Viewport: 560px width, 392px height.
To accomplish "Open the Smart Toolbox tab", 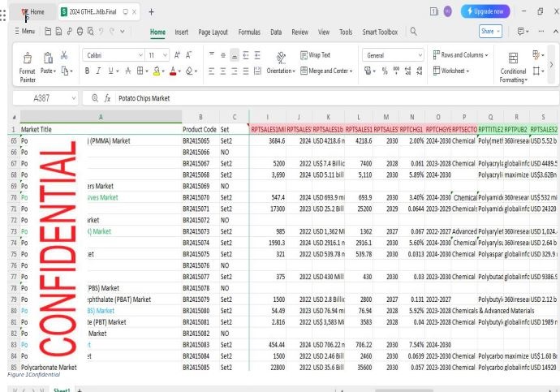I will tap(380, 32).
